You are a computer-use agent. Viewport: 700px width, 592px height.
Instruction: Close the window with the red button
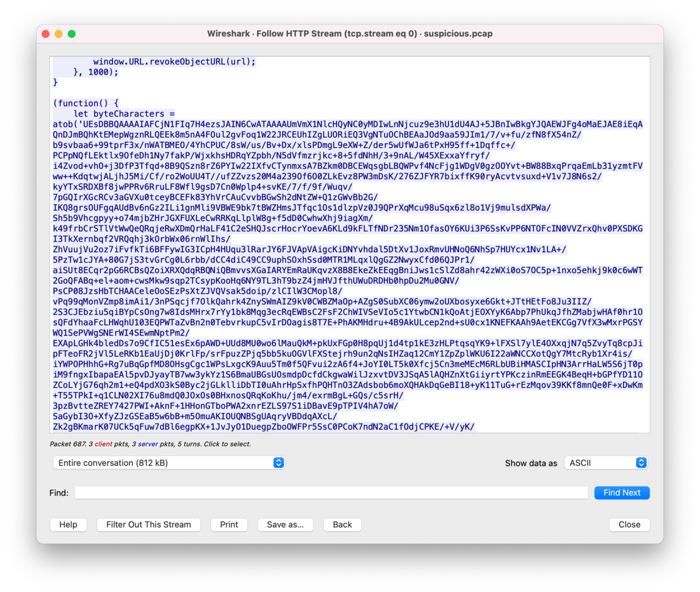click(45, 34)
